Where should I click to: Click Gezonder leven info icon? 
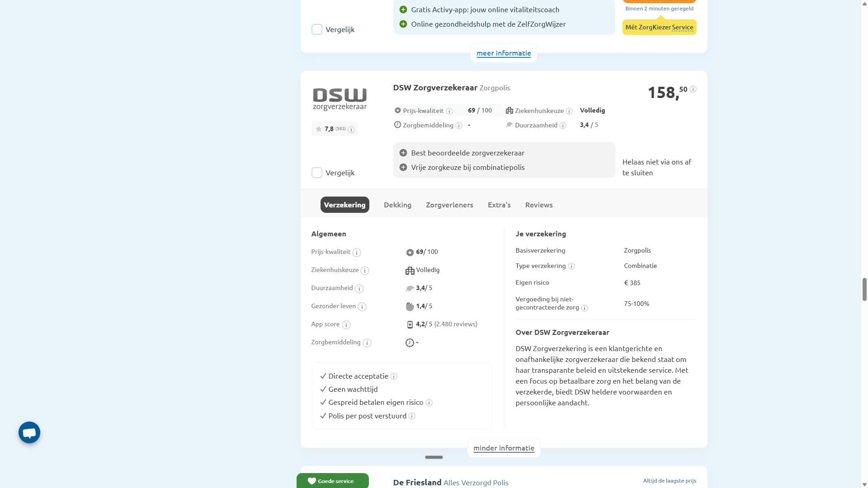(x=362, y=307)
